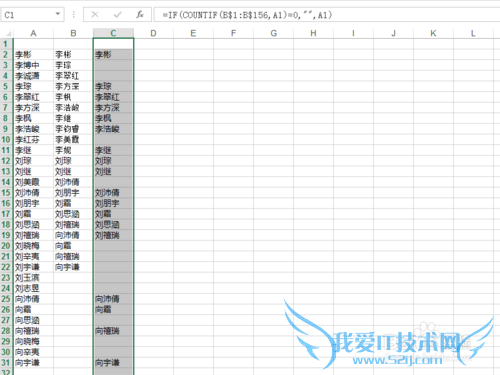Select column E header
The height and width of the screenshot is (375, 500).
coord(193,33)
